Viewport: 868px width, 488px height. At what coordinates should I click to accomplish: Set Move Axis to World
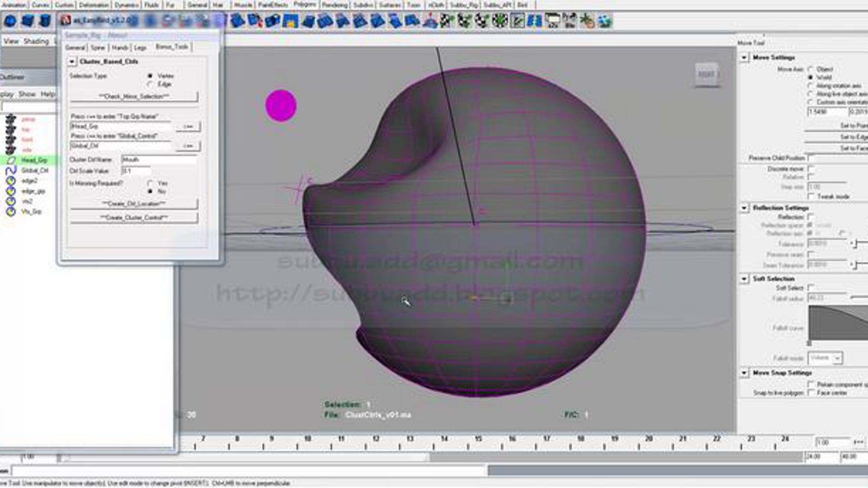(x=811, y=77)
